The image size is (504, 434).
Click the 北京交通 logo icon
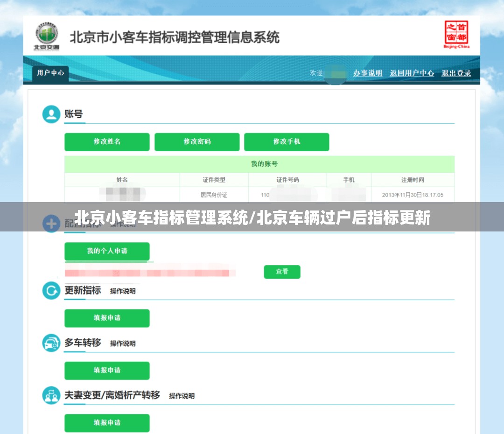[47, 36]
